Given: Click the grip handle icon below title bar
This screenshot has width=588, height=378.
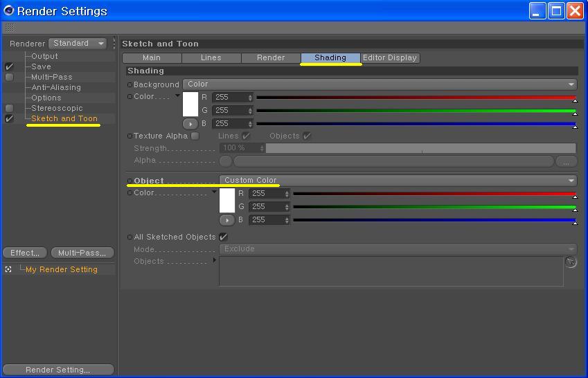Looking at the screenshot, I should tap(10, 28).
